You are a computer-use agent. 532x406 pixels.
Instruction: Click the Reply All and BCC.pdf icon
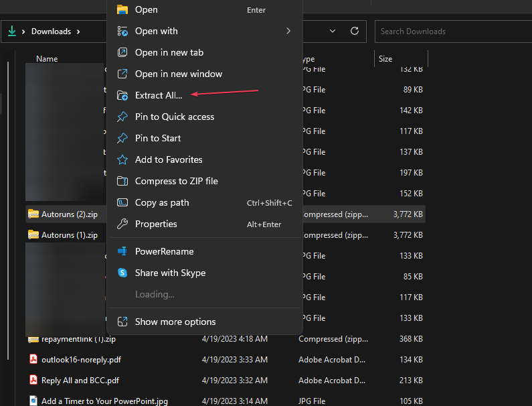pyautogui.click(x=33, y=380)
